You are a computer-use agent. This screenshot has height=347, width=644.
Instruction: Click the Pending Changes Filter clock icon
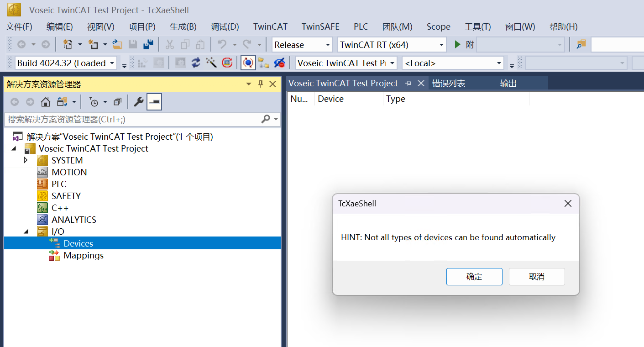point(94,102)
